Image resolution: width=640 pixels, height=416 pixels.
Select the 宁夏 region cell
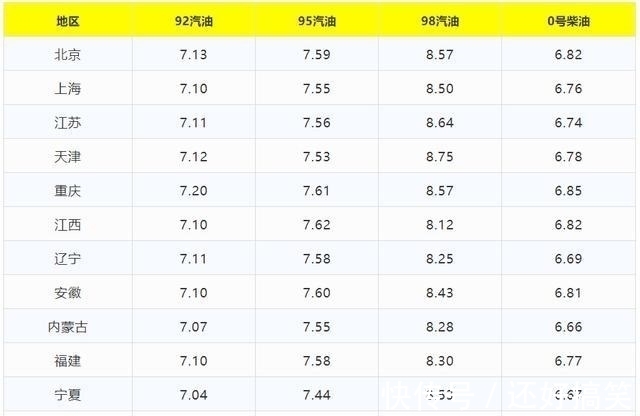(x=68, y=394)
